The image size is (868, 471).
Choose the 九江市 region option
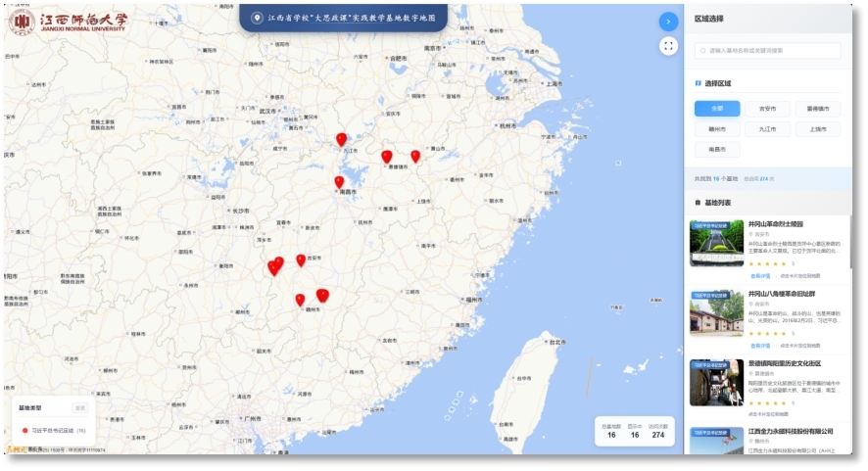(x=767, y=129)
